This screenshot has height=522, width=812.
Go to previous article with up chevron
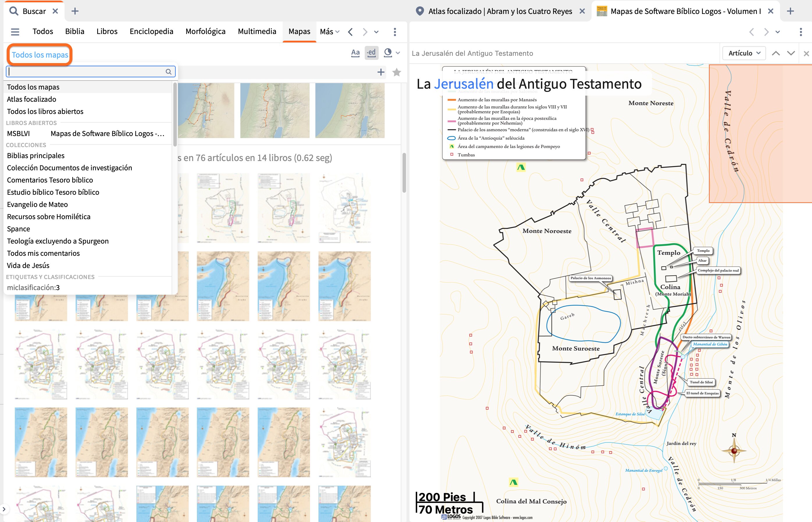click(x=776, y=53)
